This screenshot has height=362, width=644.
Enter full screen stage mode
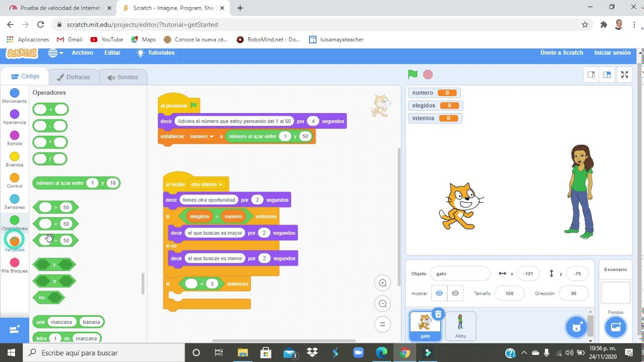(x=624, y=74)
